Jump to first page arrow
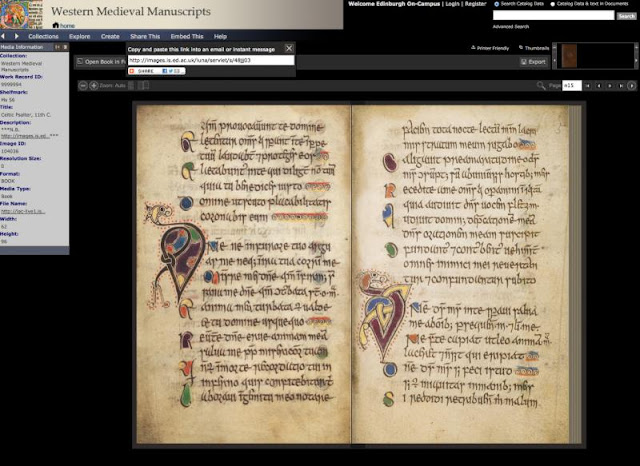The image size is (640, 466). (588, 86)
